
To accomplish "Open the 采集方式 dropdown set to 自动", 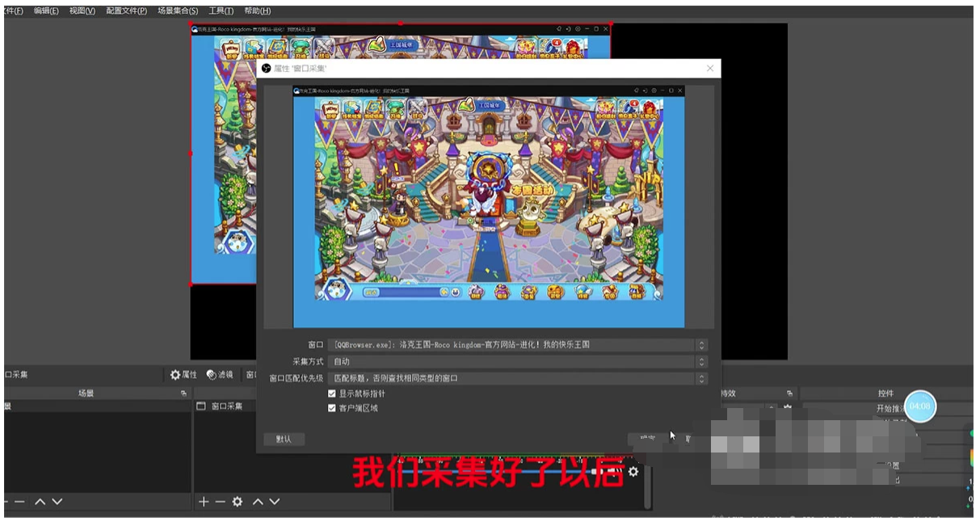I will tap(518, 362).
